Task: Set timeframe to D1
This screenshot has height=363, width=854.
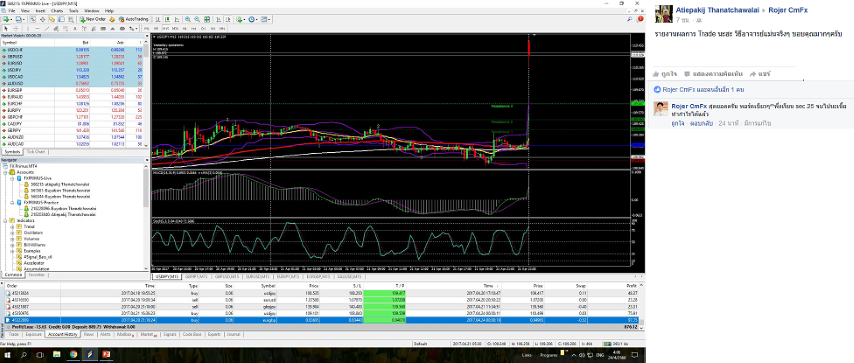Action: click(203, 28)
